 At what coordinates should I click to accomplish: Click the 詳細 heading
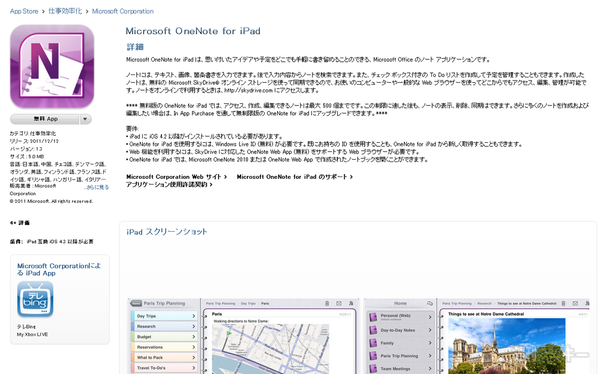135,47
